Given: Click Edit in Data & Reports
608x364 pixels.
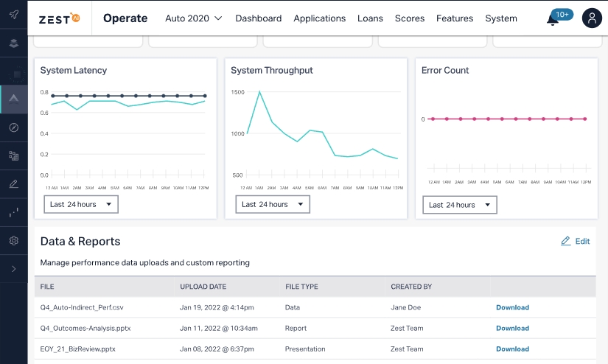Looking at the screenshot, I should (x=575, y=241).
